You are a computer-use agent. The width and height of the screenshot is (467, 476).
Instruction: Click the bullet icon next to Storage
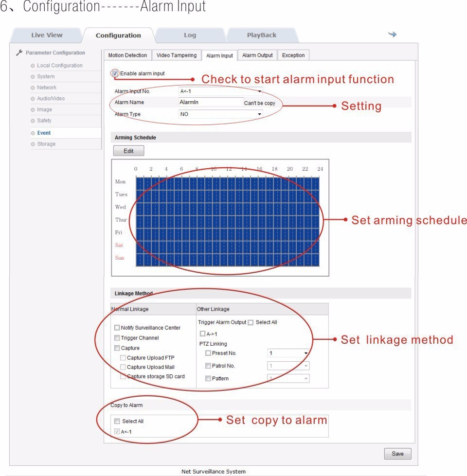click(x=33, y=144)
